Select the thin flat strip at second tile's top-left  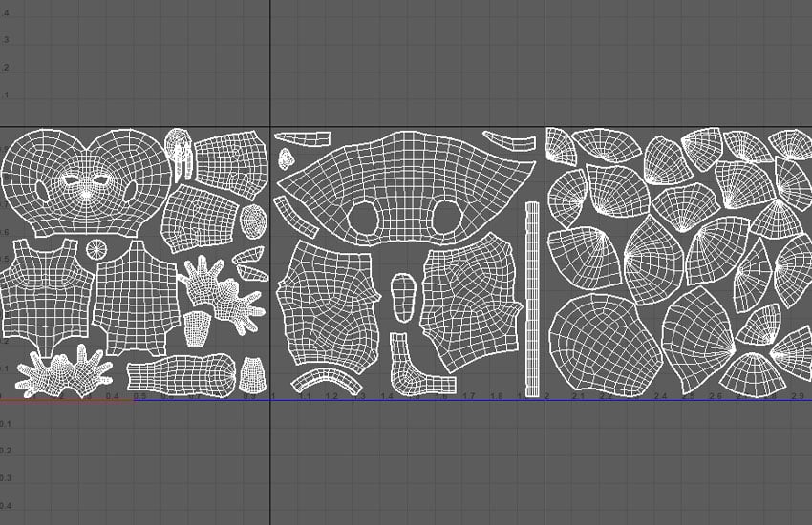click(x=303, y=138)
